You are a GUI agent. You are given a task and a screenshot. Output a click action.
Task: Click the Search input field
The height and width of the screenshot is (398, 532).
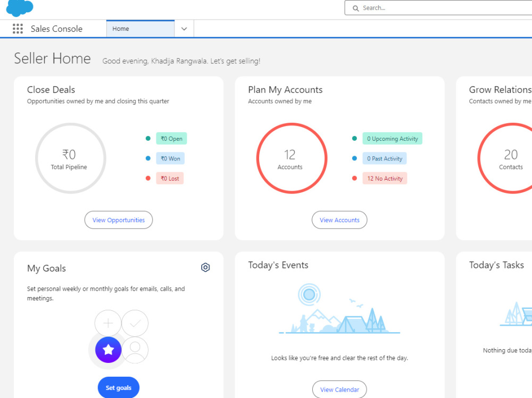click(438, 8)
